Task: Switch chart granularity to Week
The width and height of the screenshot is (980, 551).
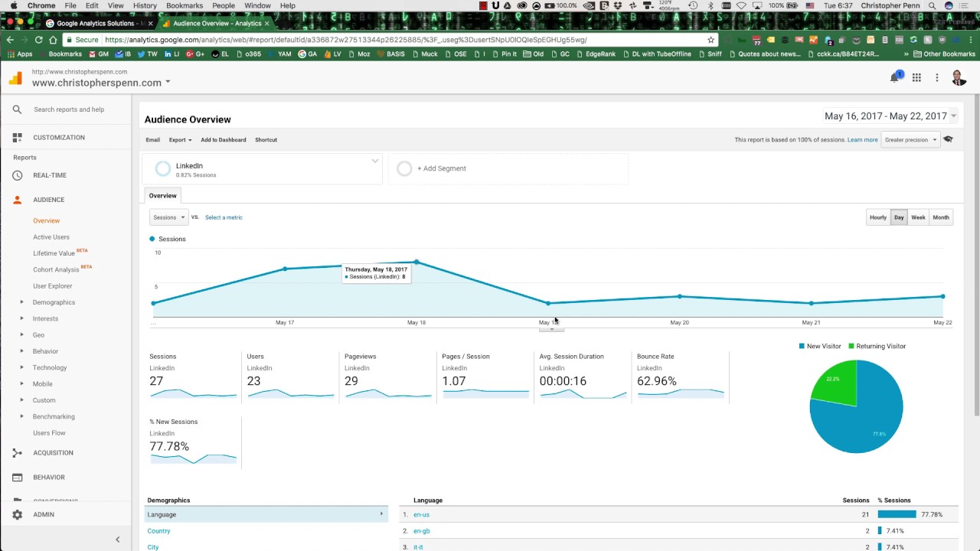Action: point(918,217)
